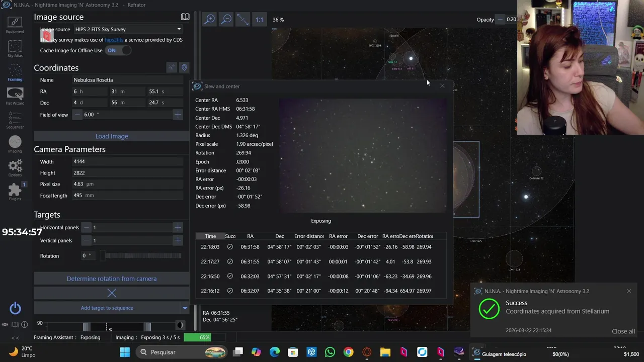Increase Field of view with plus
Image resolution: width=644 pixels, height=362 pixels.
coord(178,115)
